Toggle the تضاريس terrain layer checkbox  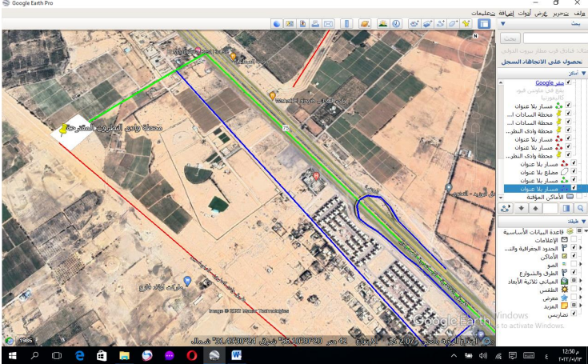[574, 314]
